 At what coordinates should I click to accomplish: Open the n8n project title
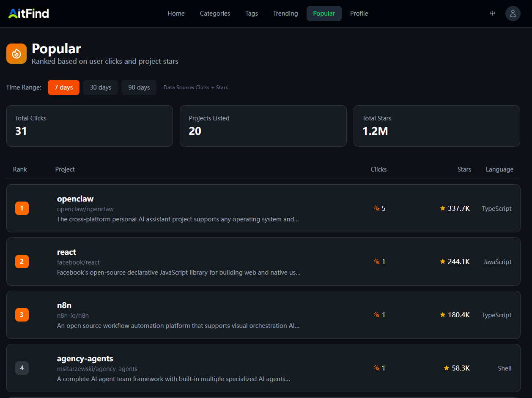[64, 305]
